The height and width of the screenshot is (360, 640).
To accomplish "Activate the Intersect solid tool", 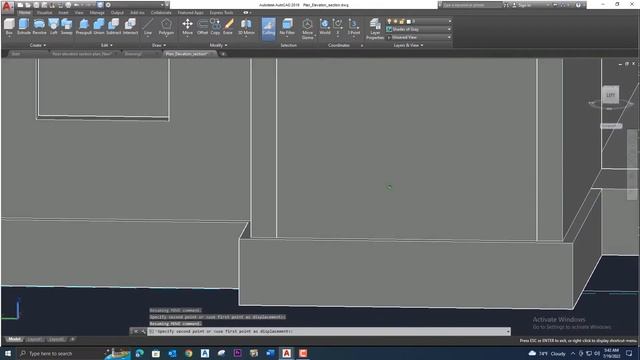I will pos(130,27).
